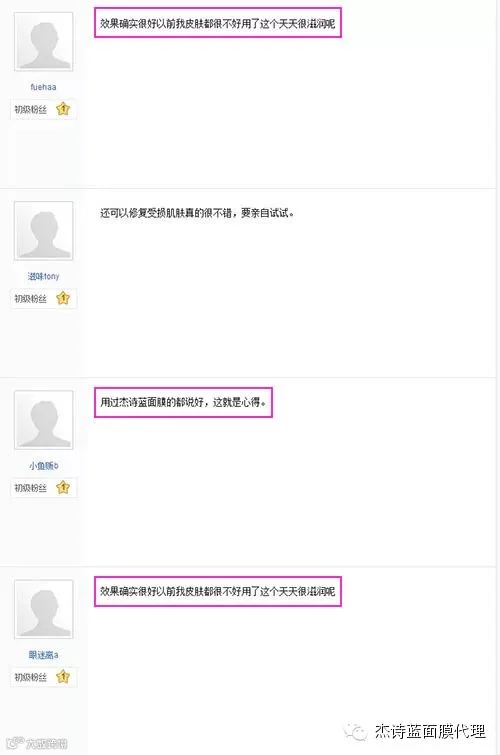The image size is (500, 755).
Task: Click the comment 用过杰诗蓝面膜的都说好
Action: click(183, 402)
